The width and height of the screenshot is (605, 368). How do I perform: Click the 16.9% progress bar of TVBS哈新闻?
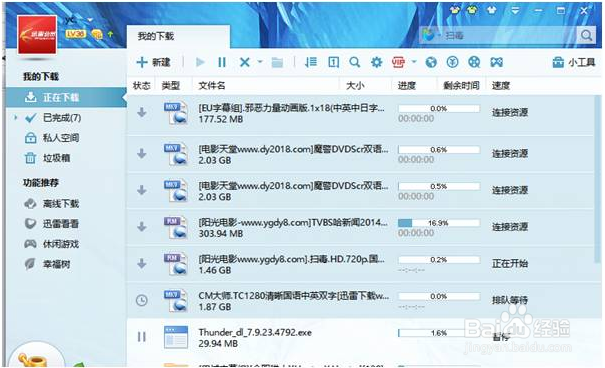[439, 223]
